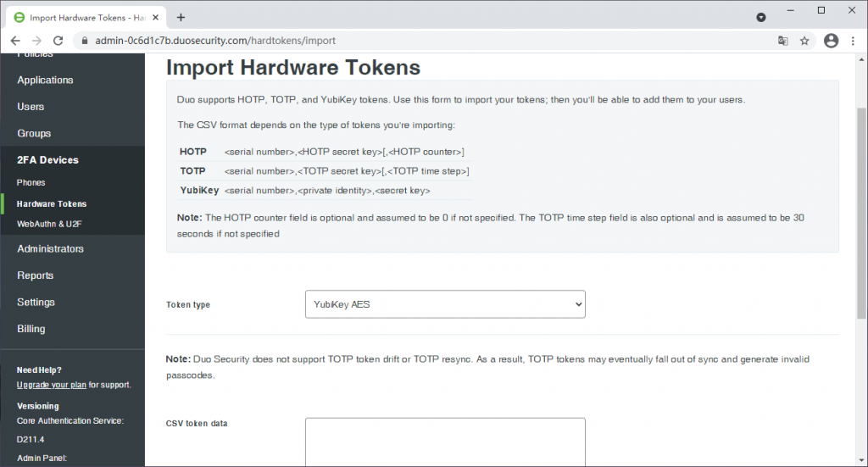This screenshot has width=868, height=467.
Task: Open the Administrators section
Action: tap(50, 249)
